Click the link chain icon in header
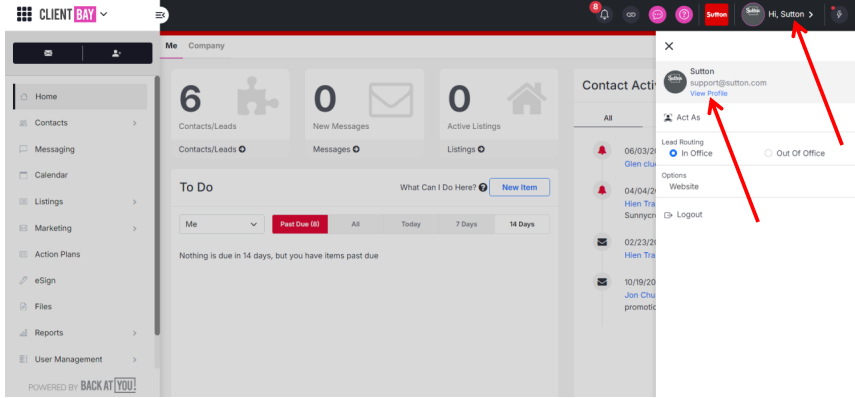 click(631, 15)
